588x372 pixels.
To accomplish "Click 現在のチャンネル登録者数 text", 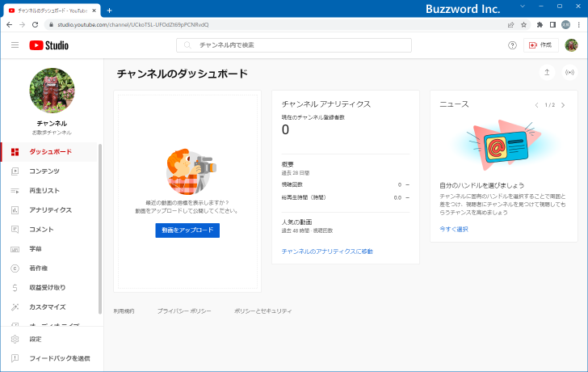I will click(313, 117).
